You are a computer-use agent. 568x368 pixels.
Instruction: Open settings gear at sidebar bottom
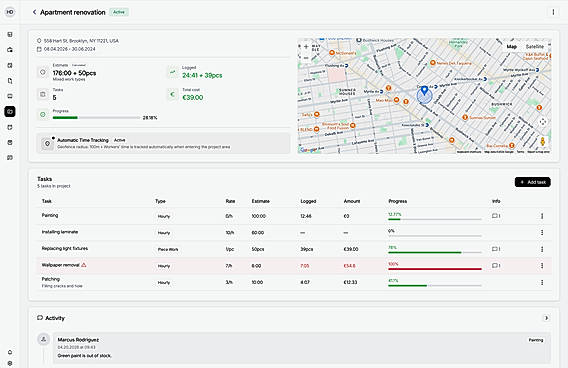coord(10,363)
